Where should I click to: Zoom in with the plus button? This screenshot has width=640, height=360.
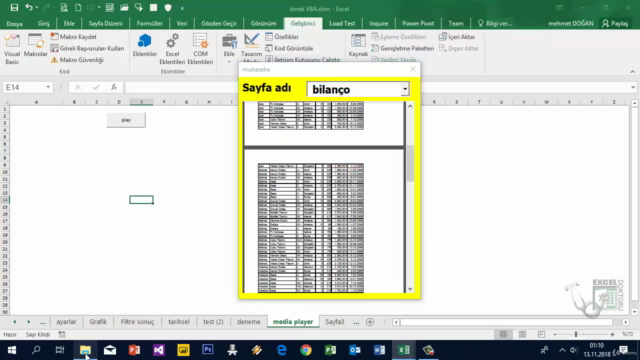pos(612,334)
